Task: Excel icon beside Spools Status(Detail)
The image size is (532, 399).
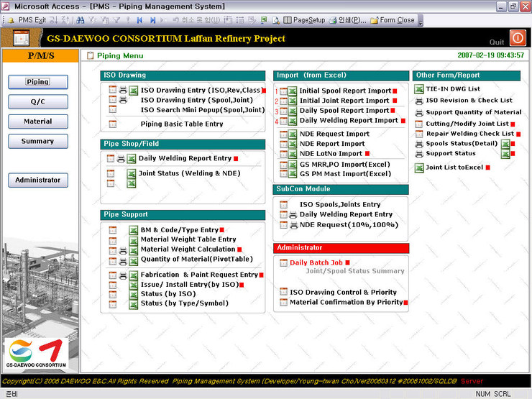Action: click(505, 144)
